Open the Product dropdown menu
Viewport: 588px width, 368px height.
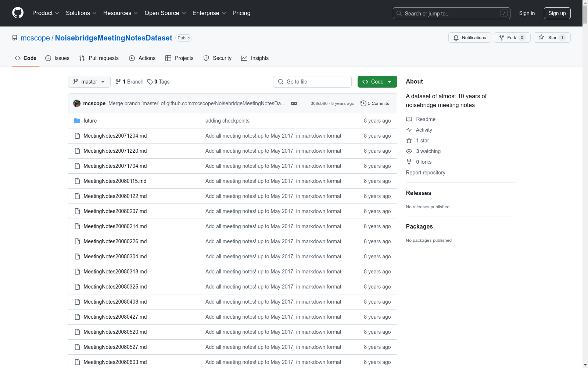tap(46, 13)
